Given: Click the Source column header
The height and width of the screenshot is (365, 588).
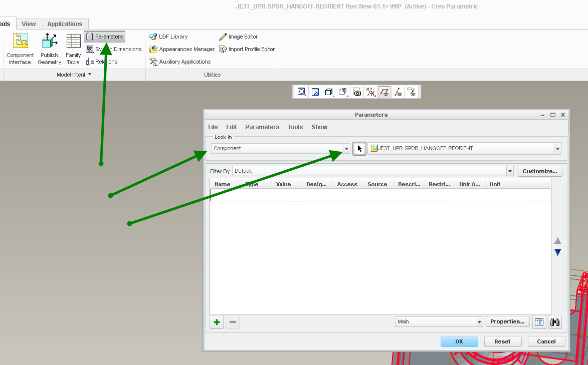Looking at the screenshot, I should (378, 184).
